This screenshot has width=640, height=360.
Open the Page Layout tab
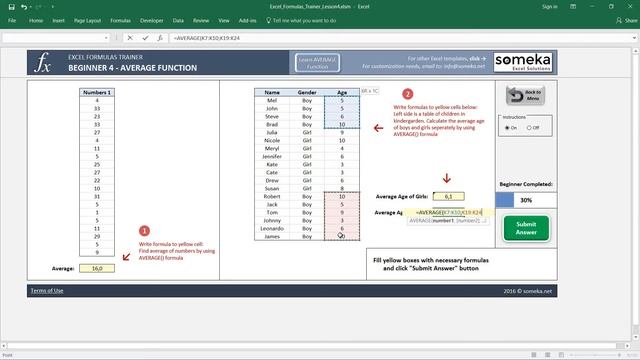pos(87,20)
